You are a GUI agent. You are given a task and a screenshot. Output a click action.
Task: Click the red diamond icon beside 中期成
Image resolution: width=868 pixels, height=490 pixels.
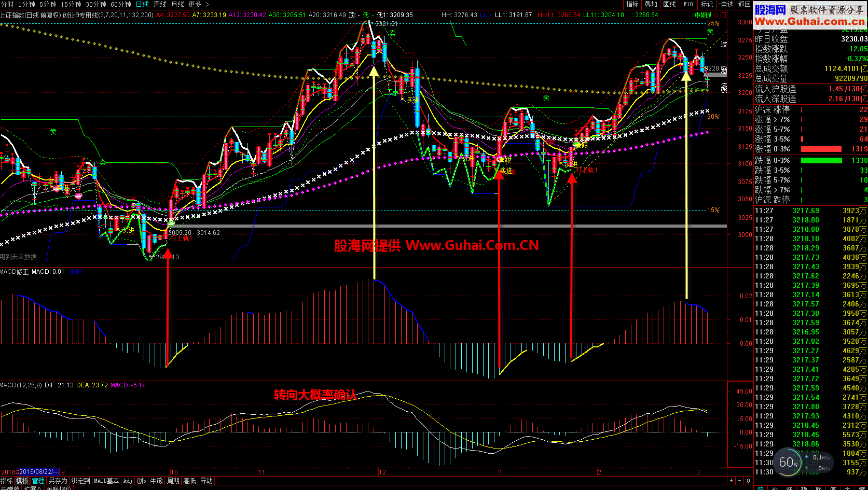(x=716, y=15)
